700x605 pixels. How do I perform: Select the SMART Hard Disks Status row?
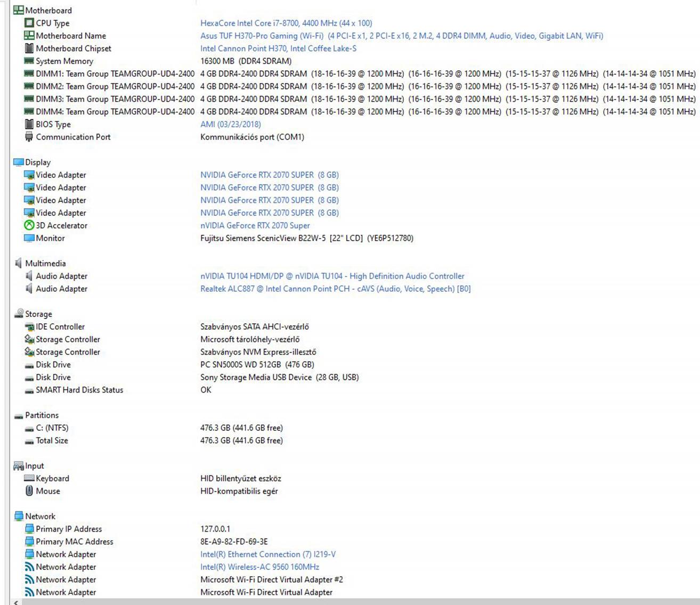click(79, 390)
